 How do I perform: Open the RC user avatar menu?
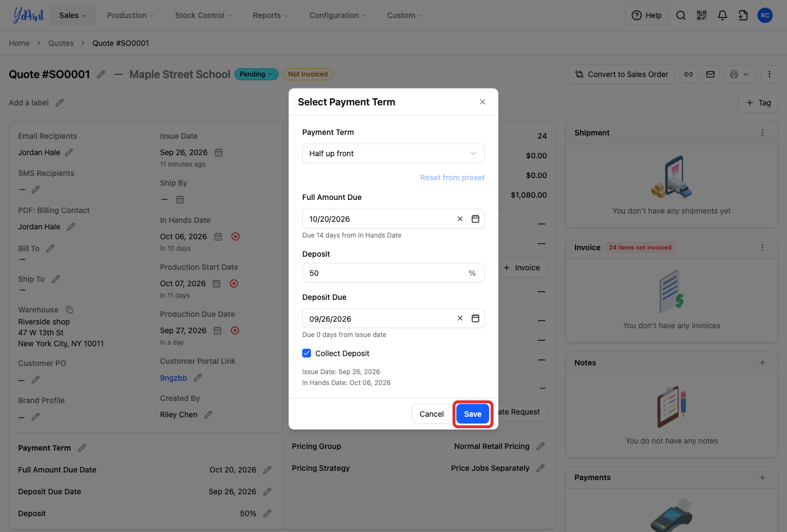pyautogui.click(x=765, y=15)
